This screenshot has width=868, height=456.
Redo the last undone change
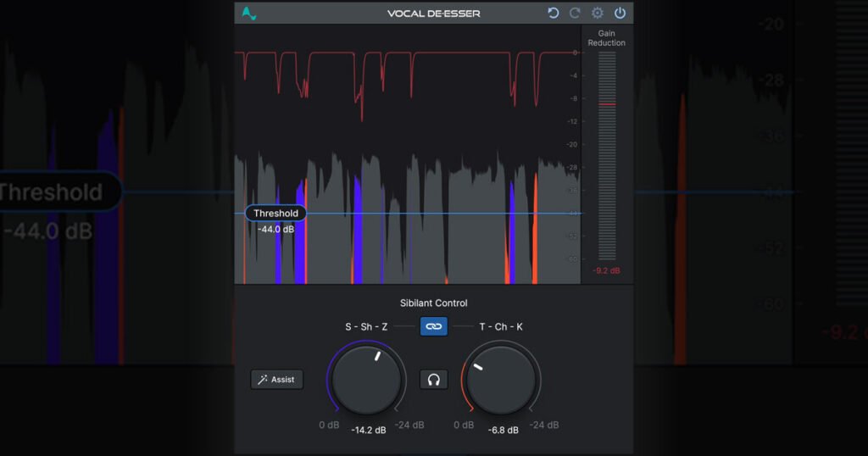pyautogui.click(x=575, y=13)
